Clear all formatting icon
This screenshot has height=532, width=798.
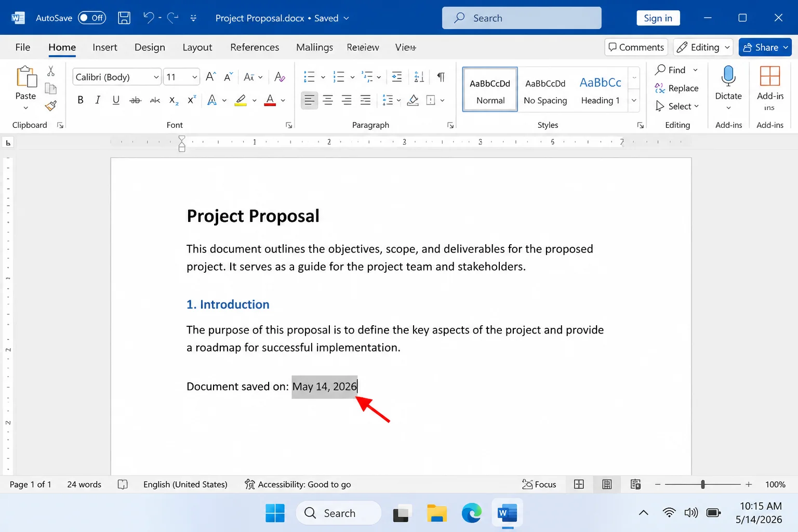click(x=280, y=77)
